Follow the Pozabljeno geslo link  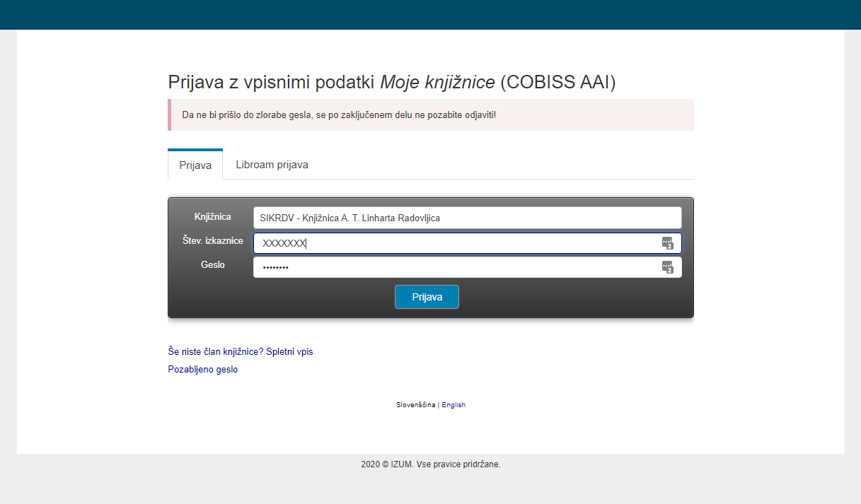click(203, 369)
